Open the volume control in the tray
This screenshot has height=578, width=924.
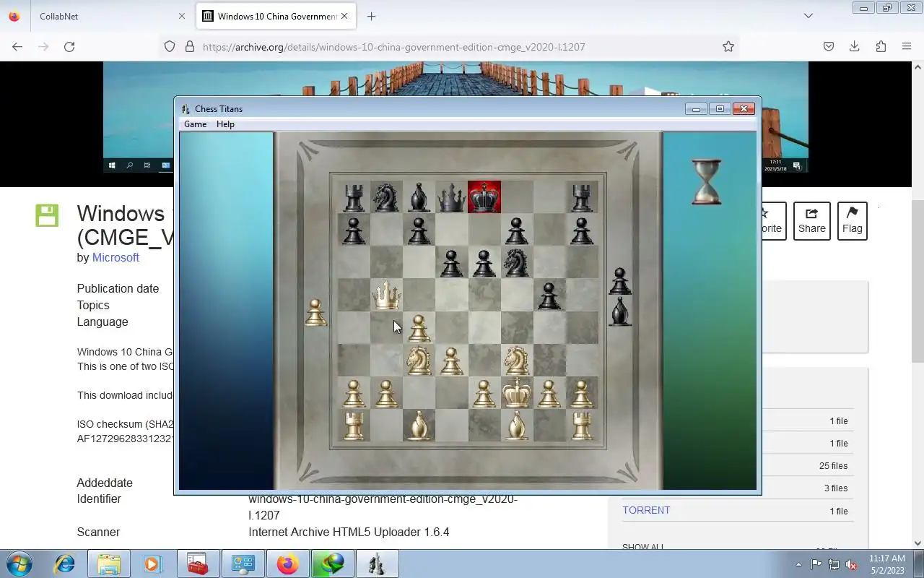click(851, 564)
